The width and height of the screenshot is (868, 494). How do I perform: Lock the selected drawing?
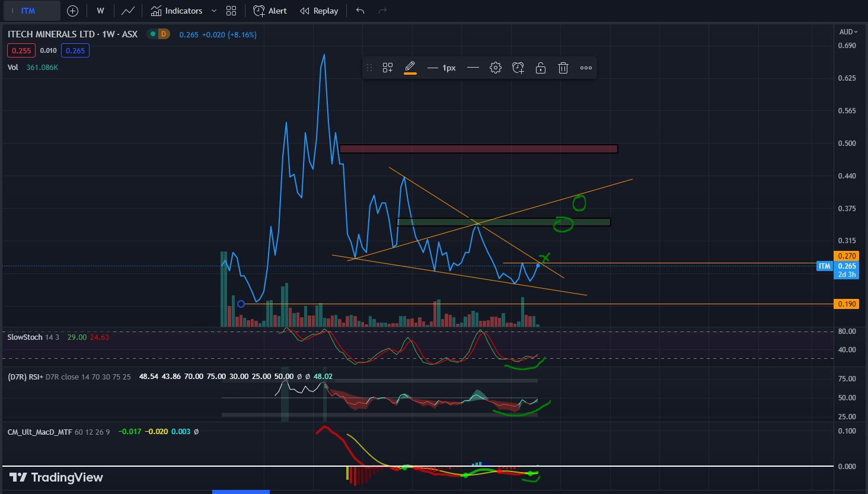tap(541, 68)
